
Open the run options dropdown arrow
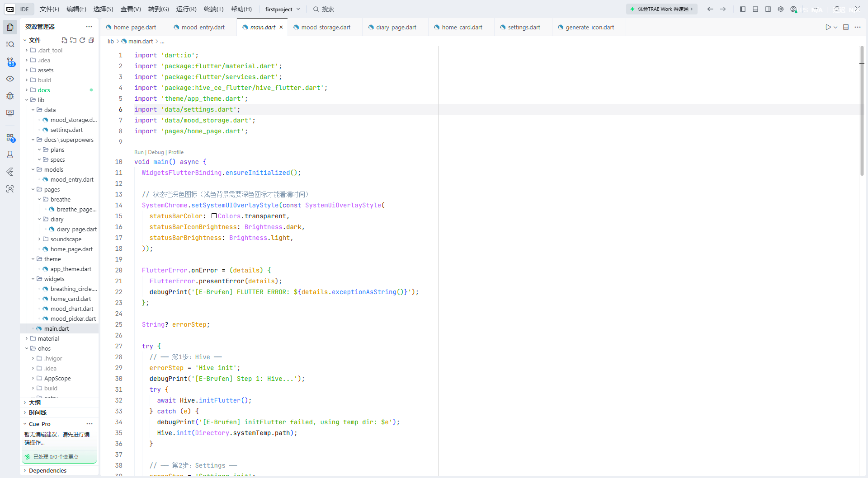(835, 27)
